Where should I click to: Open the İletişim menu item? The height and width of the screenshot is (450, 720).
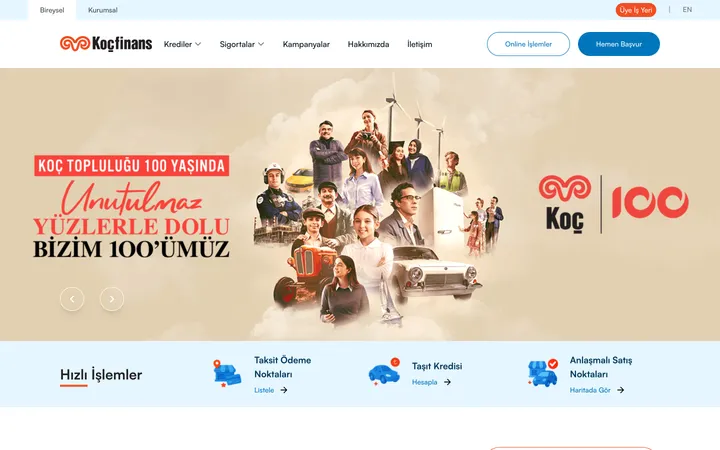420,44
